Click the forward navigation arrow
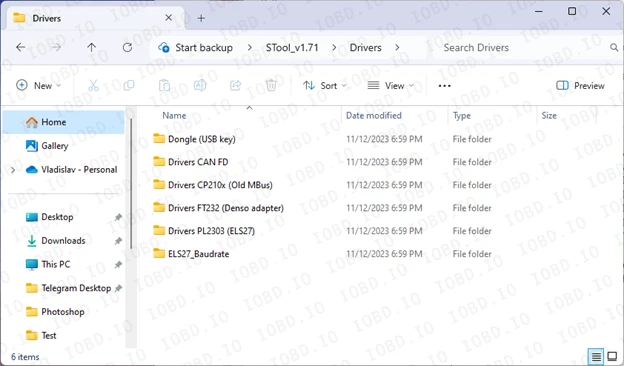 (x=56, y=48)
